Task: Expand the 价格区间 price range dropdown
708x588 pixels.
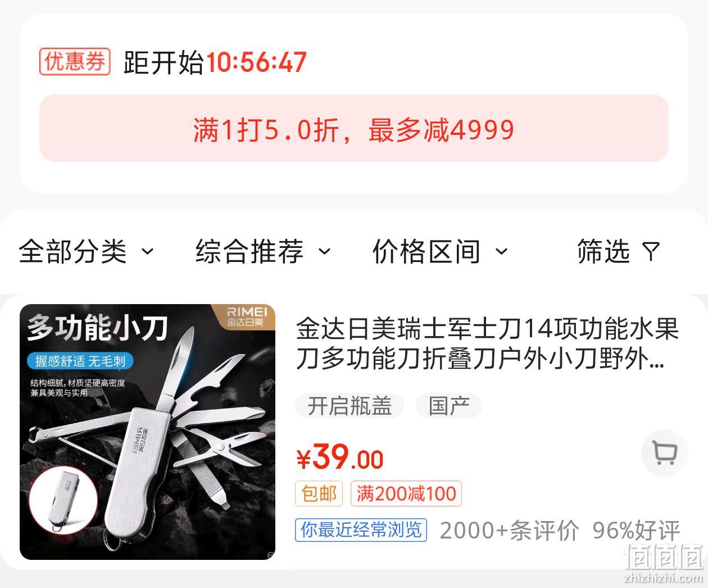Action: pyautogui.click(x=440, y=251)
